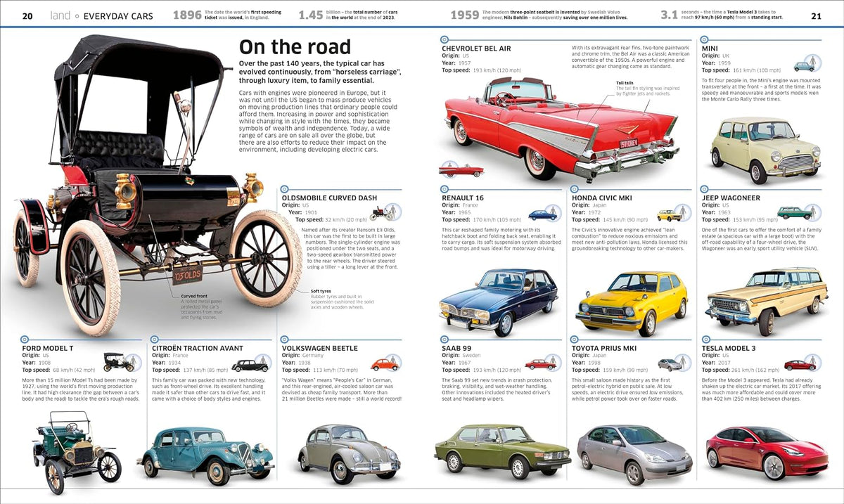Click the "VOLKSWAGEN BEETLE" heading
Viewport: 844px width, 504px height.
pyautogui.click(x=319, y=348)
